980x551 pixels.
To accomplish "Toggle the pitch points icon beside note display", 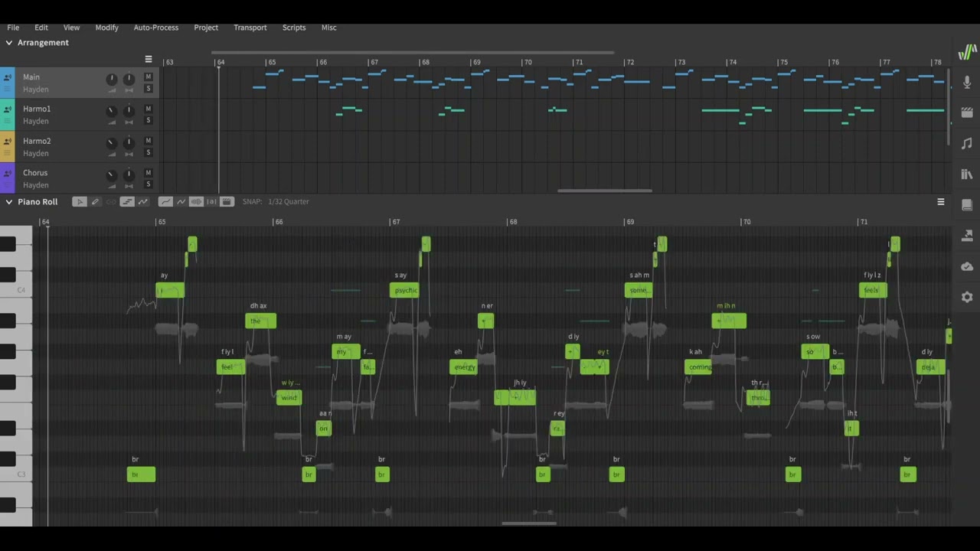I will pos(142,201).
